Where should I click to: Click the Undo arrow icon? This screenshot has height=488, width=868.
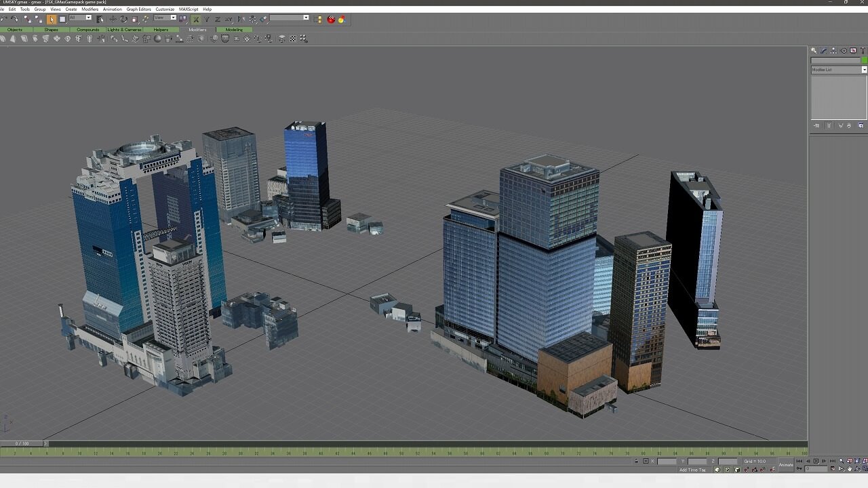[5, 19]
